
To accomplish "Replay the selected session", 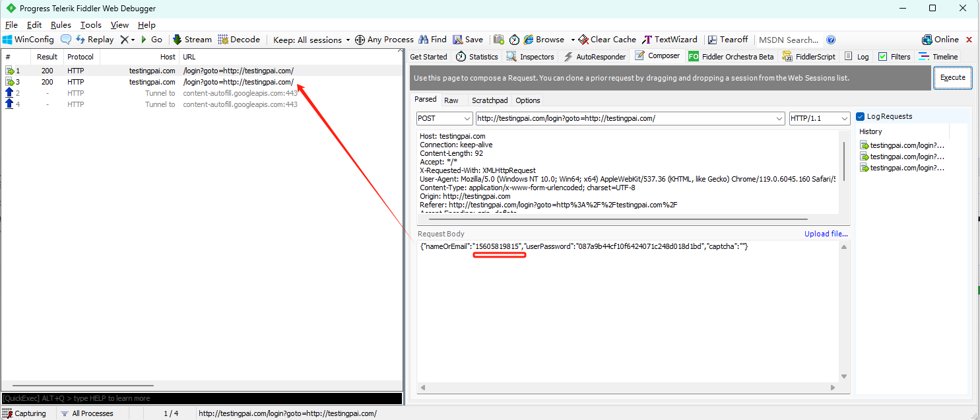I will [x=94, y=40].
